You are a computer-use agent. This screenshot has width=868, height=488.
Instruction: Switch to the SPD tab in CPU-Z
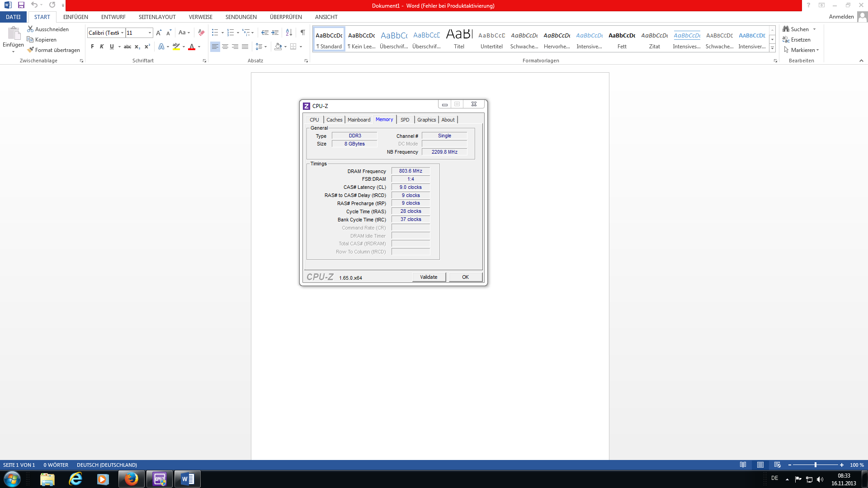click(405, 120)
